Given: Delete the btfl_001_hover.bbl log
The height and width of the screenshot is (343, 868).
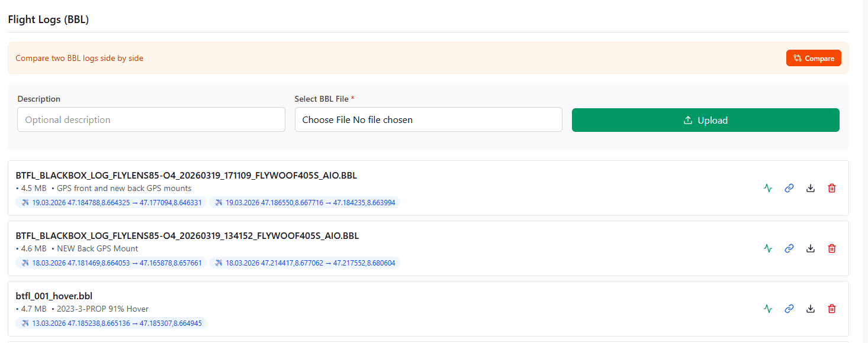Looking at the screenshot, I should point(832,309).
